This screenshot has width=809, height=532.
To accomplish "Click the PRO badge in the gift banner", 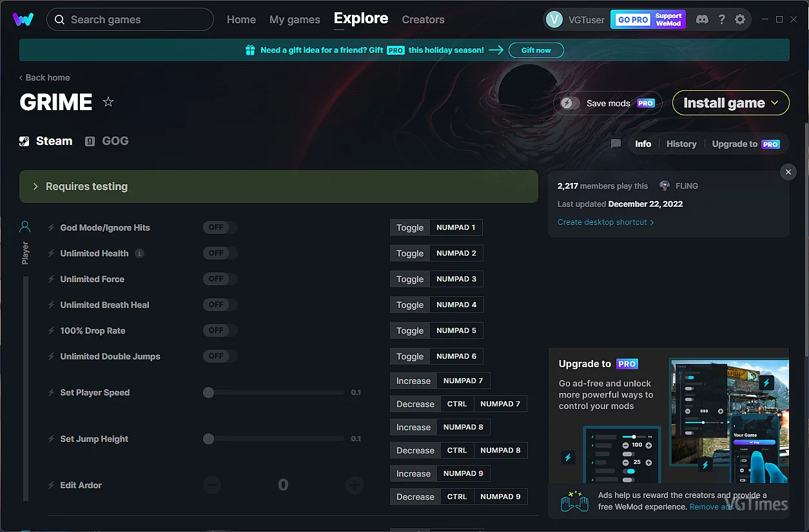I will [x=396, y=50].
